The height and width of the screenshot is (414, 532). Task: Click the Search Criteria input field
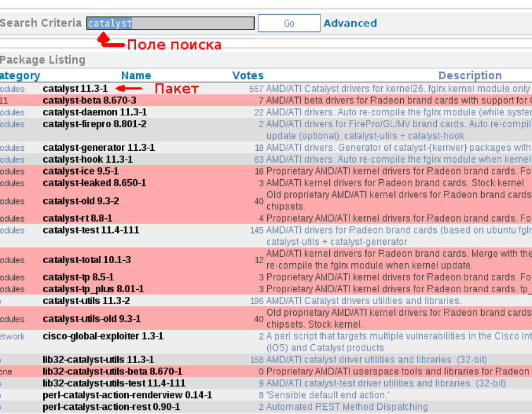170,23
